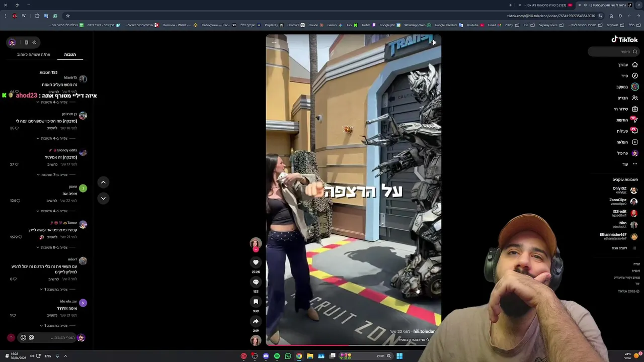Share video with arrow icon
This screenshot has height=362, width=644.
point(256,321)
